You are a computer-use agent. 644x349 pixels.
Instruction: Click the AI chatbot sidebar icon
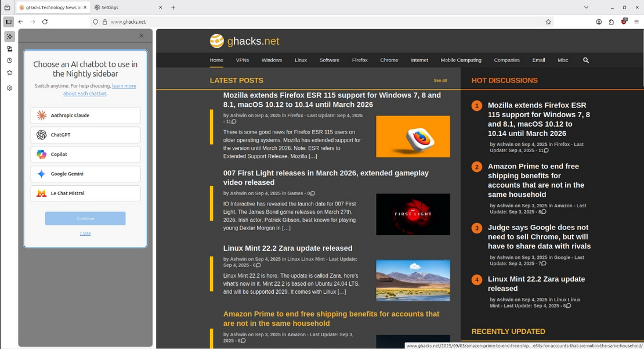click(9, 37)
